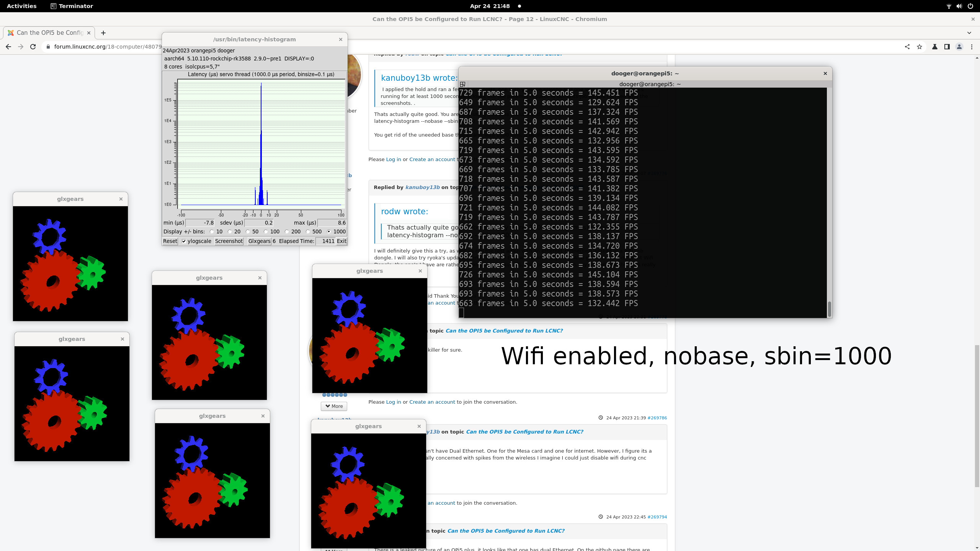Image resolution: width=980 pixels, height=551 pixels.
Task: Open the Chrome labs flask icon
Action: pos(934,47)
